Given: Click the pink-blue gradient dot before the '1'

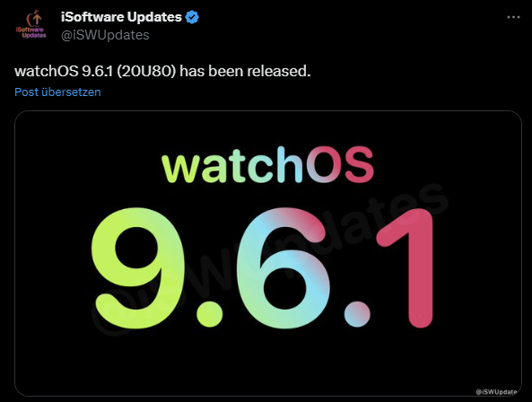Looking at the screenshot, I should coord(357,314).
